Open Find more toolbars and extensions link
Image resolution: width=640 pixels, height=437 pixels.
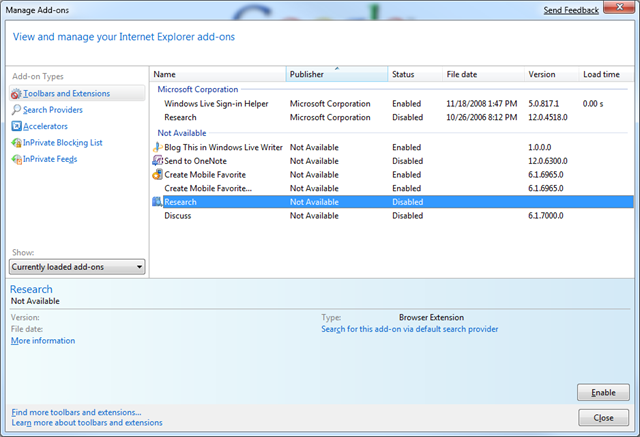click(76, 412)
